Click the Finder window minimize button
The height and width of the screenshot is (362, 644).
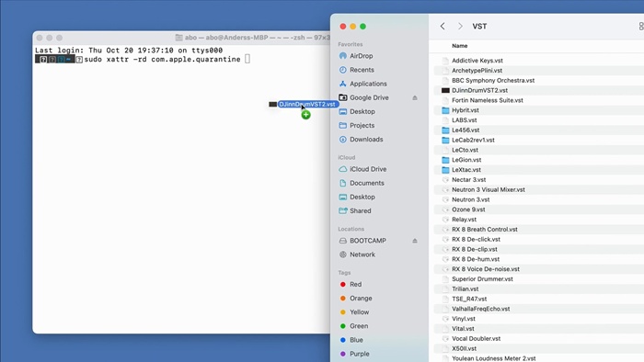(352, 27)
